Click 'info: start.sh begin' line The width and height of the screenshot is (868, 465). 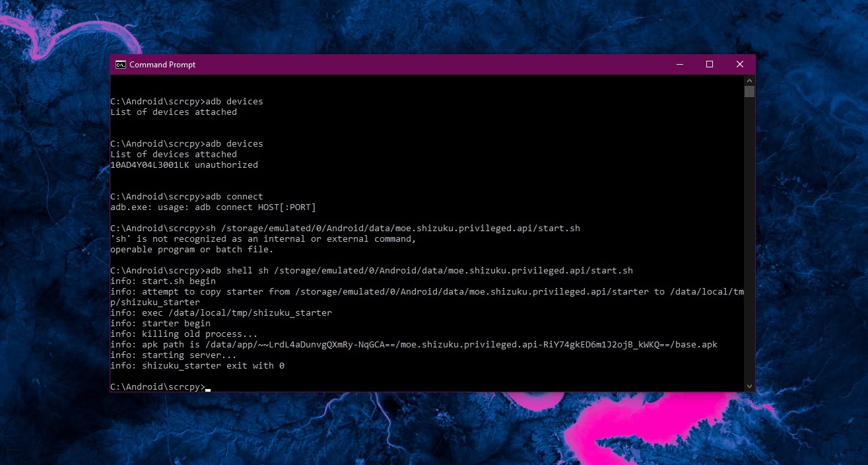(163, 281)
